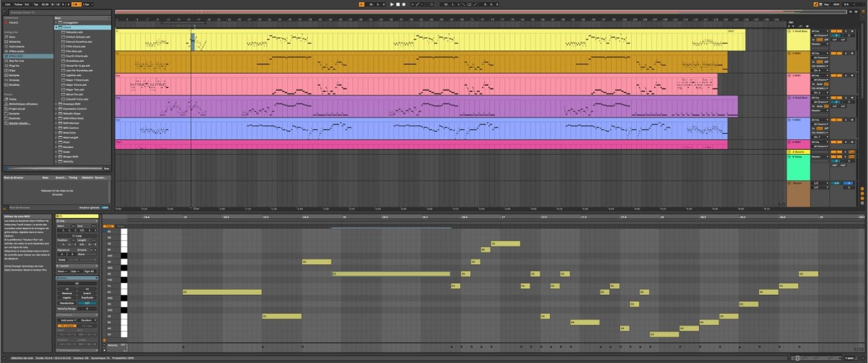868x363 pixels.
Task: Toggle the metronome button
Action: pyautogui.click(x=76, y=4)
